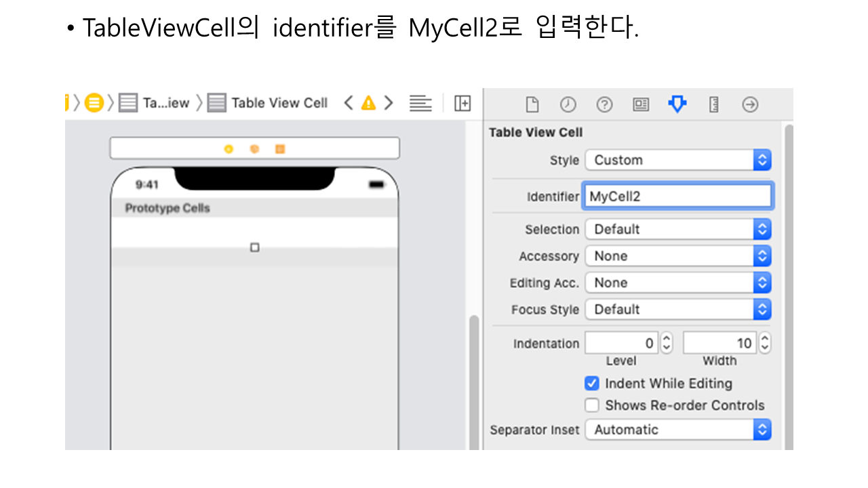Click the Add Editor split icon
The image size is (868, 488).
coord(462,103)
